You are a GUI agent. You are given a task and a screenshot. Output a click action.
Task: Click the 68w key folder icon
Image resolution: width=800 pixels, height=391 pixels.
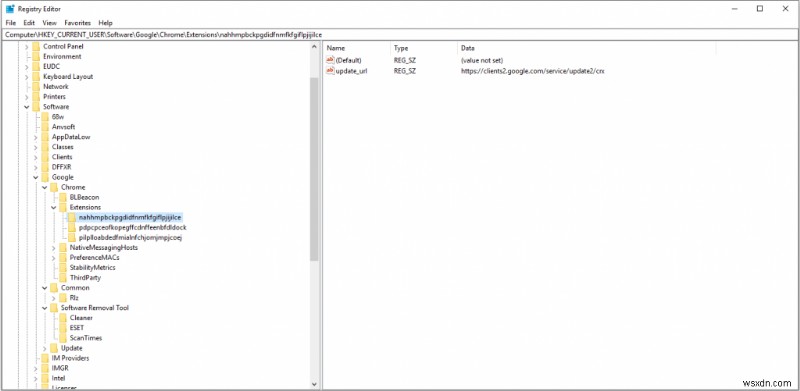[x=45, y=116]
